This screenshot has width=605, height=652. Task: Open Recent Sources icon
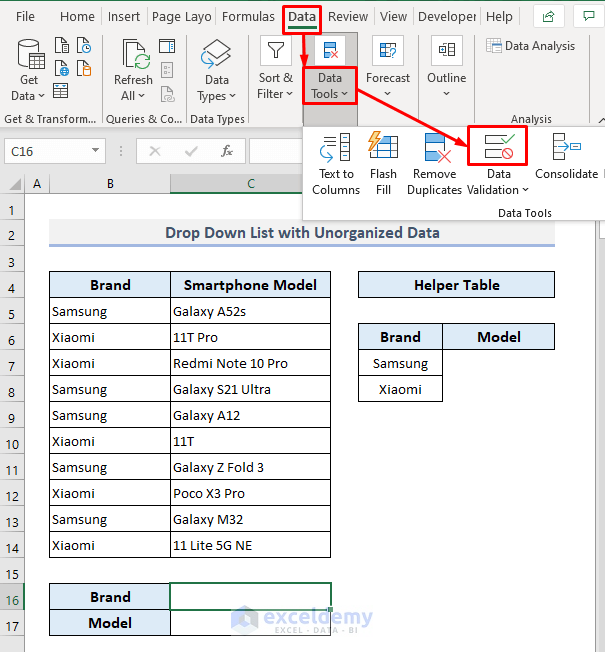click(x=84, y=45)
